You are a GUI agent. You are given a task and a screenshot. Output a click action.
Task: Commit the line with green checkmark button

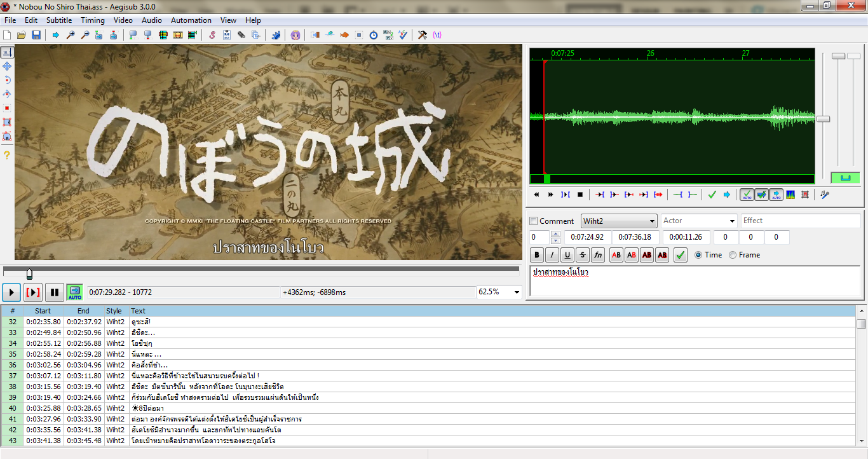681,255
